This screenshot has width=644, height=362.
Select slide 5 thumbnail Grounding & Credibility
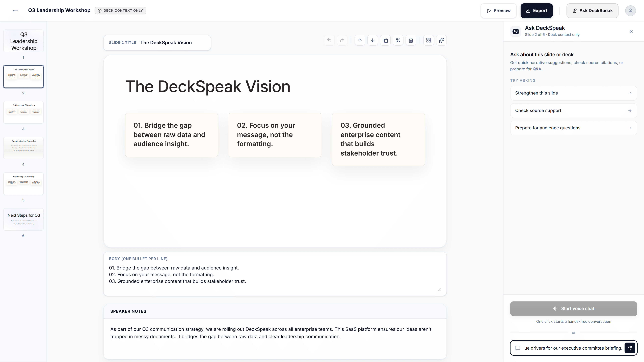click(23, 184)
